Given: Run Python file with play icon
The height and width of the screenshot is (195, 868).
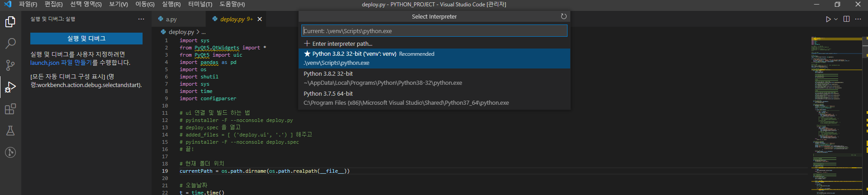Looking at the screenshot, I should point(828,19).
